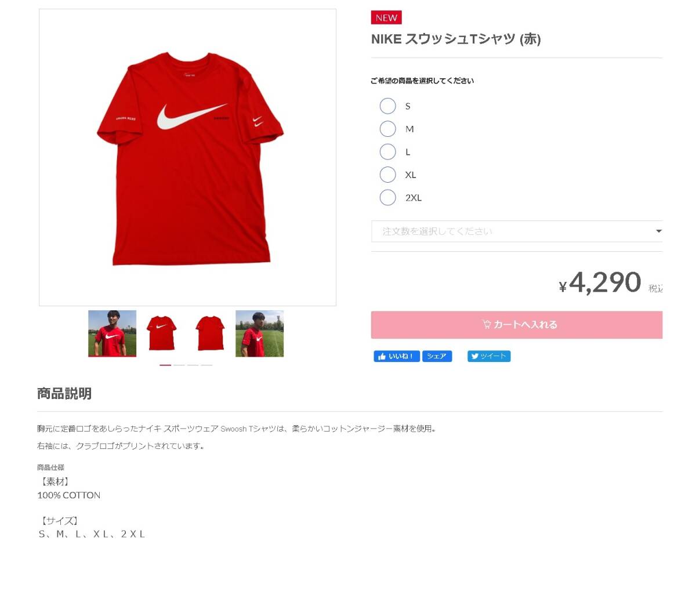The width and height of the screenshot is (696, 616).
Task: Jump to last slide indicator dash
Action: coord(207,365)
